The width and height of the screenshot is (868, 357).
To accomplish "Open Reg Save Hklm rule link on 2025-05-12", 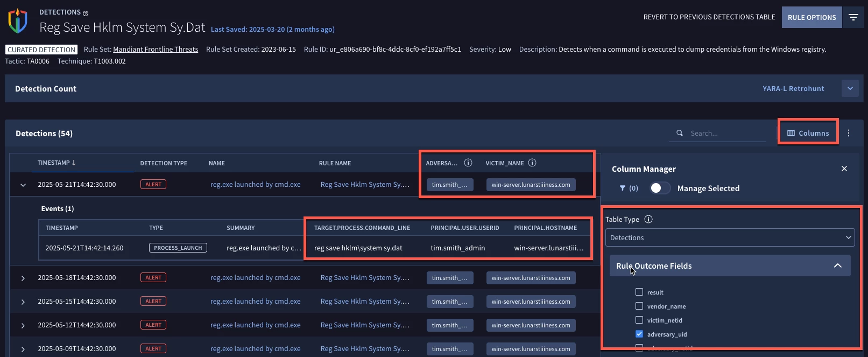I will pos(365,325).
